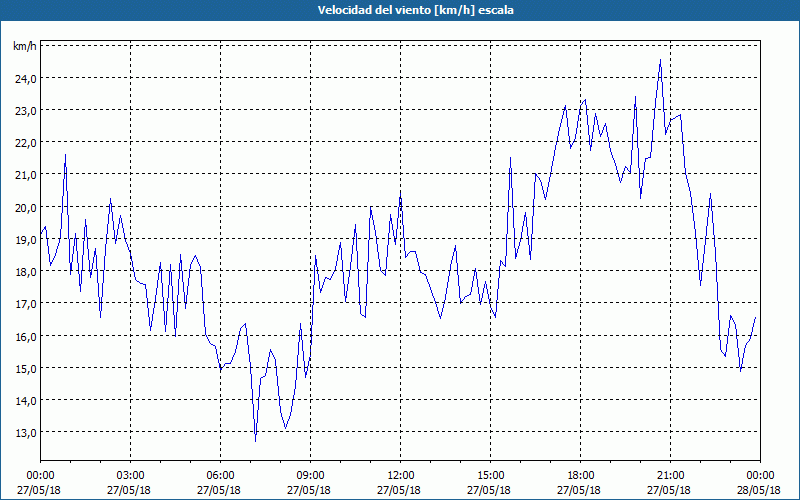Click the '15:00' time axis label
Image resolution: width=800 pixels, height=500 pixels.
tap(490, 476)
